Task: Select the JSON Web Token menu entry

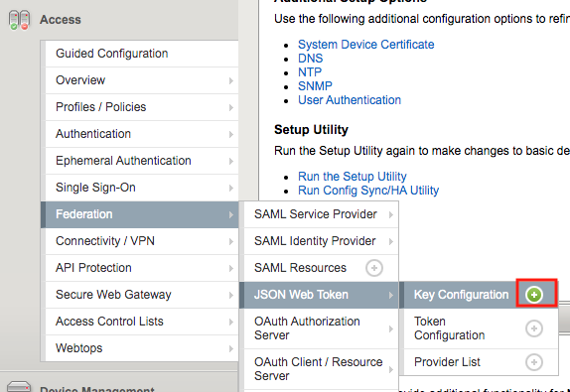Action: 319,295
